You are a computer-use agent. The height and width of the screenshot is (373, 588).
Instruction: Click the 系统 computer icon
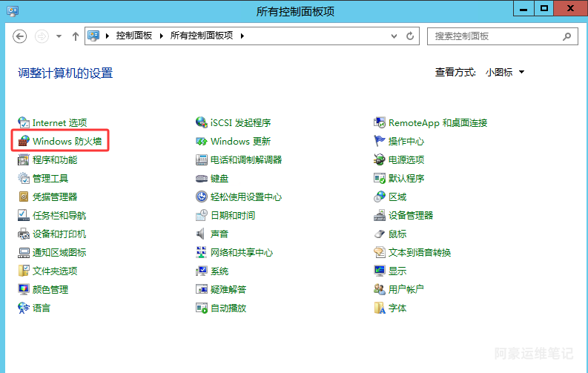point(202,271)
